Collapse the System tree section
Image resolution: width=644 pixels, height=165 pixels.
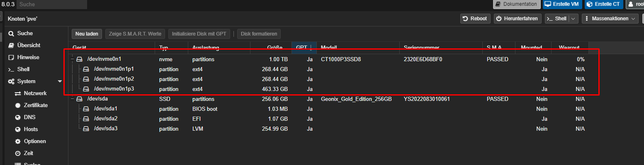[x=60, y=81]
